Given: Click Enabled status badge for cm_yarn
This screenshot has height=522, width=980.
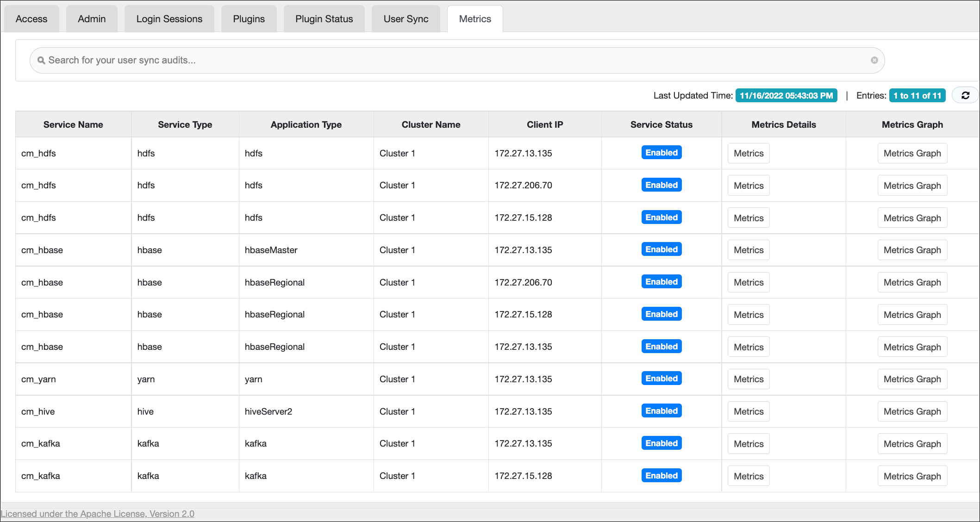Looking at the screenshot, I should click(661, 379).
